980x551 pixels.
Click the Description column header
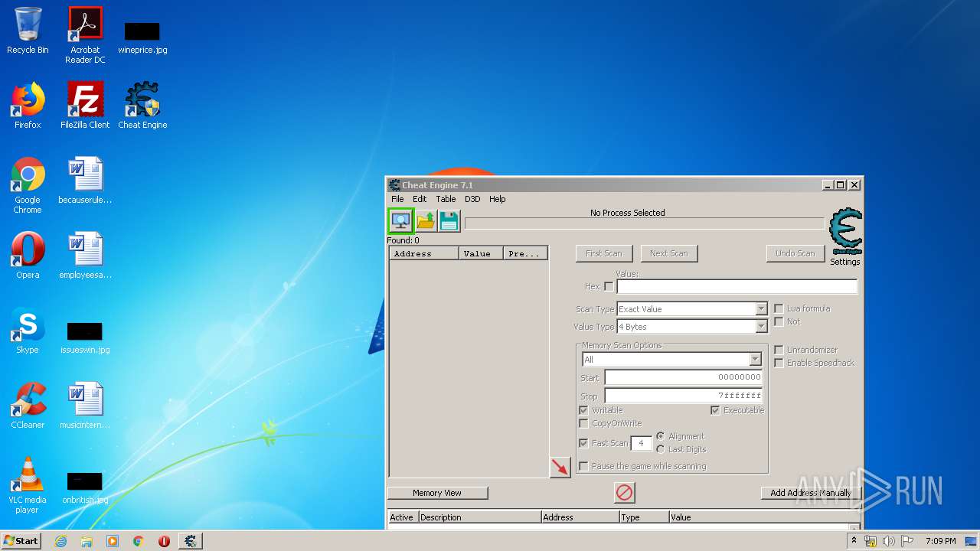(x=479, y=517)
